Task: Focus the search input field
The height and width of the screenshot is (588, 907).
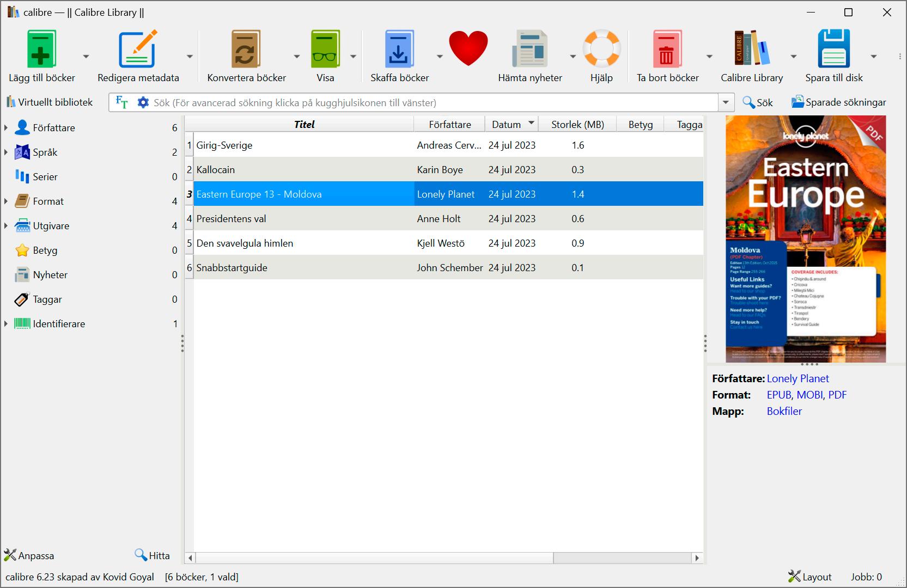Action: coord(434,102)
